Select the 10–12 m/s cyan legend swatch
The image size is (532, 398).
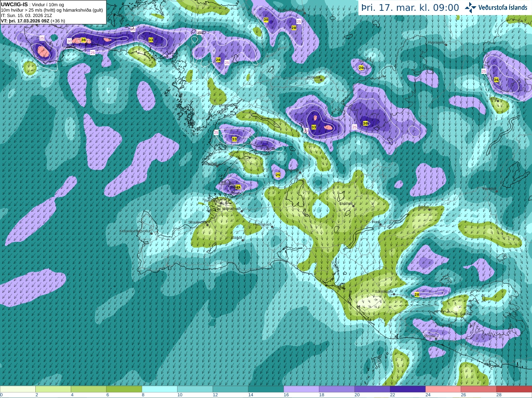coord(195,389)
